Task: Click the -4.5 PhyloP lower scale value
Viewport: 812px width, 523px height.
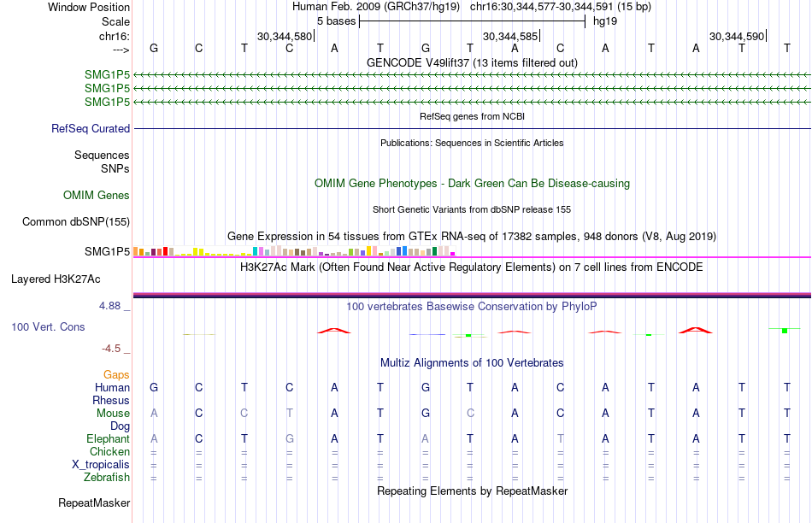Action: [111, 349]
